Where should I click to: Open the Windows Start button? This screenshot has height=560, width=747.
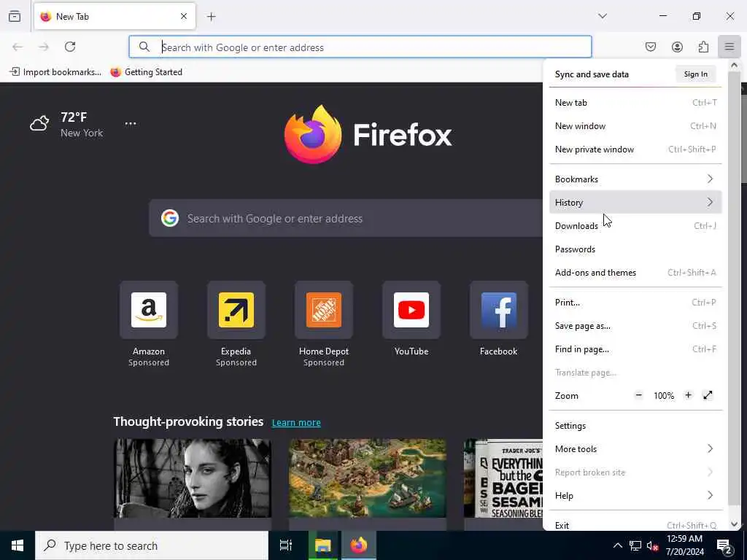(18, 545)
